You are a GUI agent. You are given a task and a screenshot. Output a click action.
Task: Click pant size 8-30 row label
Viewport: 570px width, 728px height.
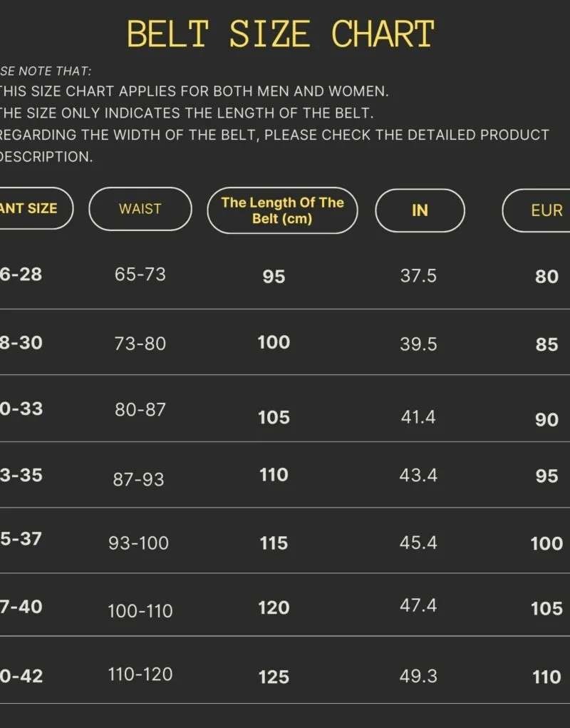point(21,343)
